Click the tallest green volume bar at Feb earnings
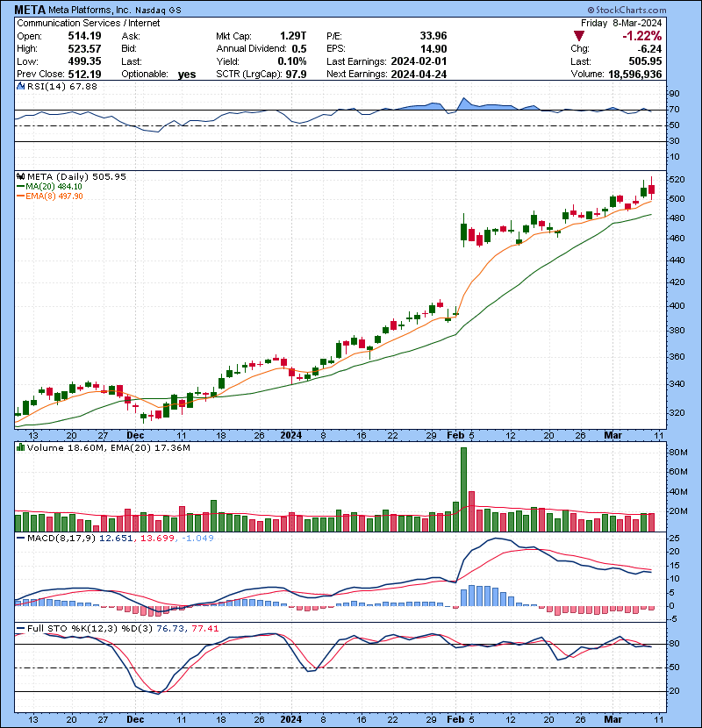 click(463, 489)
